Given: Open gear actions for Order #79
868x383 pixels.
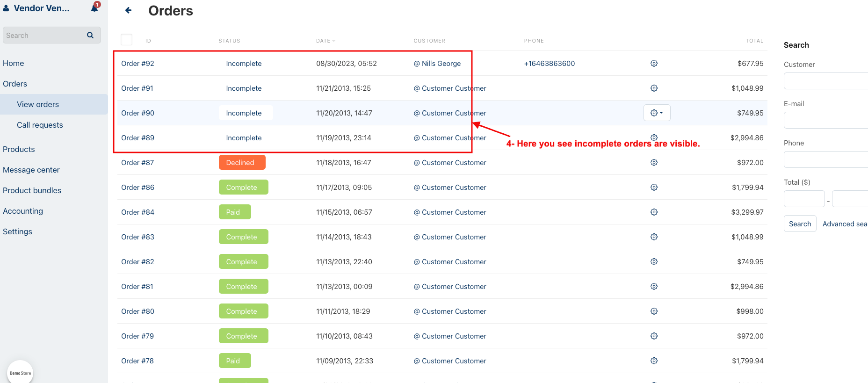Looking at the screenshot, I should point(654,336).
